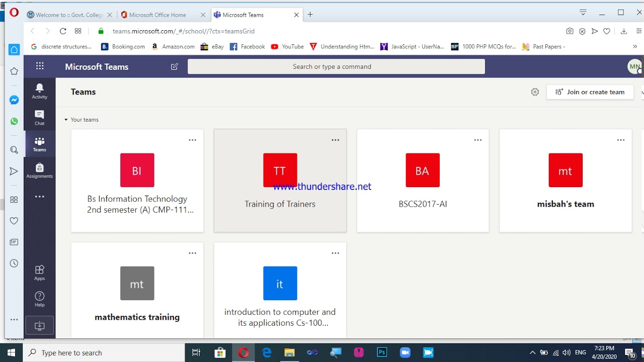Screen dimensions: 644x362
Task: Open Microsoft Store on taskbar
Action: 220,352
